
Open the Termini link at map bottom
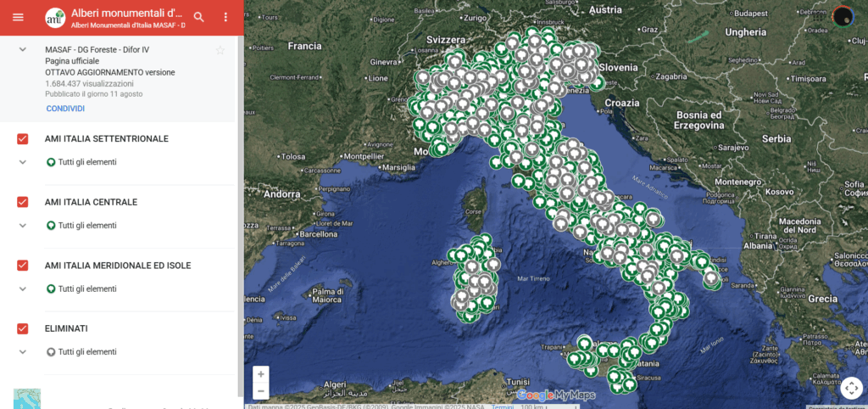(x=503, y=406)
